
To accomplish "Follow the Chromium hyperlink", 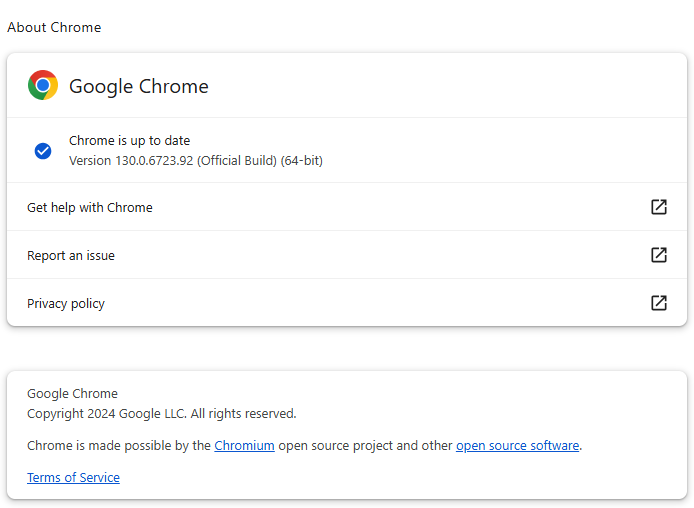I will point(244,446).
